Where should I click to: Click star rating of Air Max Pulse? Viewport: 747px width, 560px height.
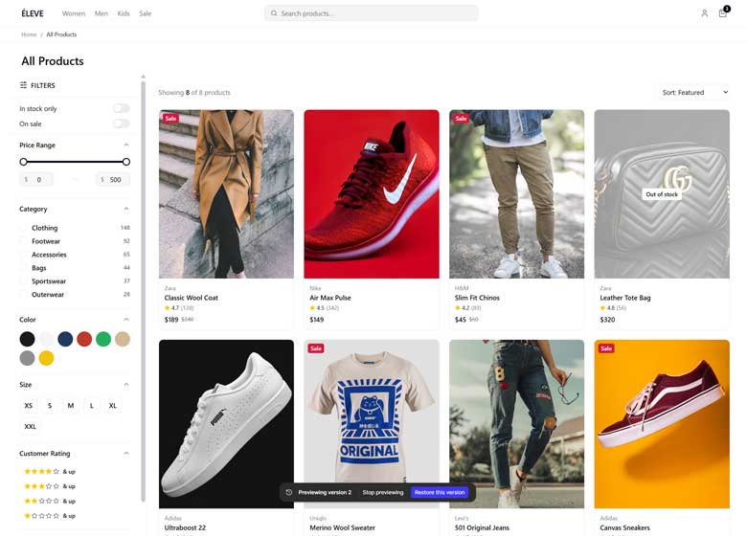pyautogui.click(x=325, y=308)
